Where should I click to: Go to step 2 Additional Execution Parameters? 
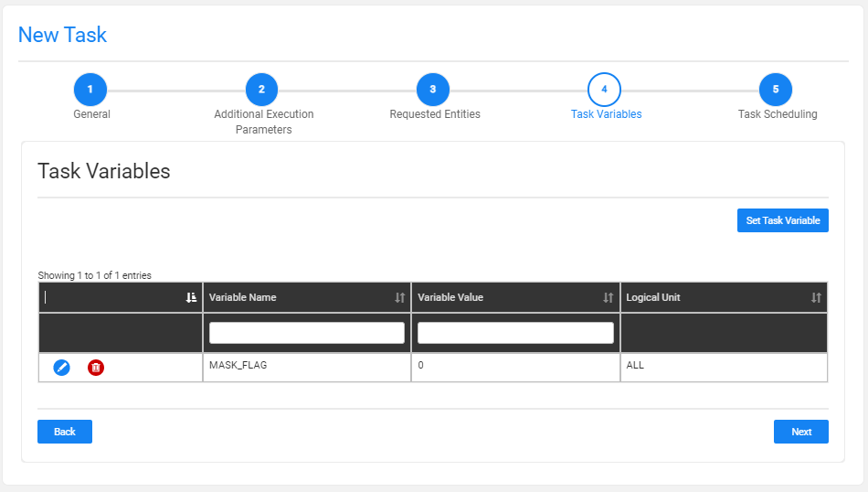coord(262,90)
